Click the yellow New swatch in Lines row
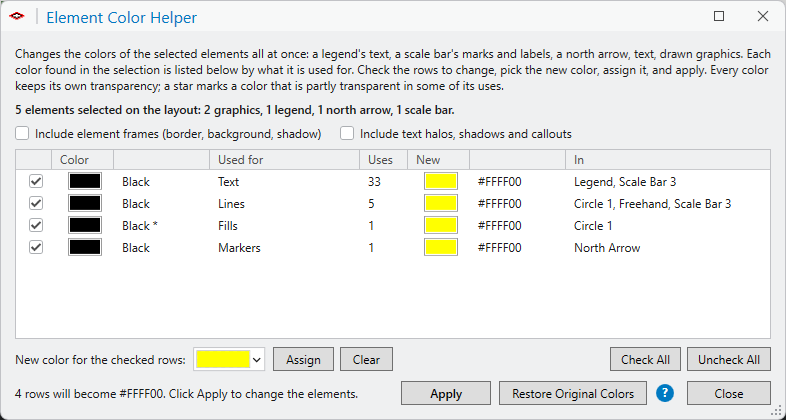Viewport: 786px width, 420px height. click(441, 203)
